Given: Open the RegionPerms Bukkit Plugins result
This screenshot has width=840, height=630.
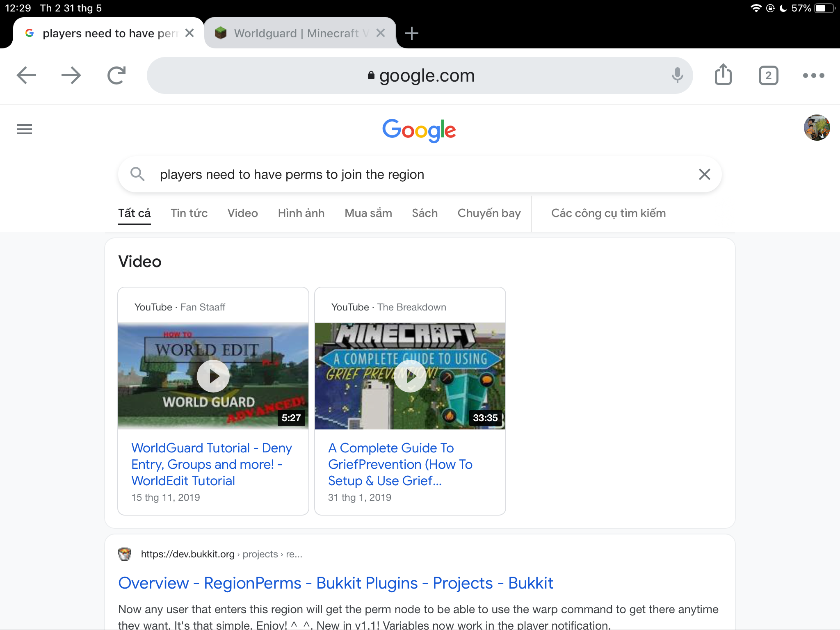Looking at the screenshot, I should coord(336,583).
